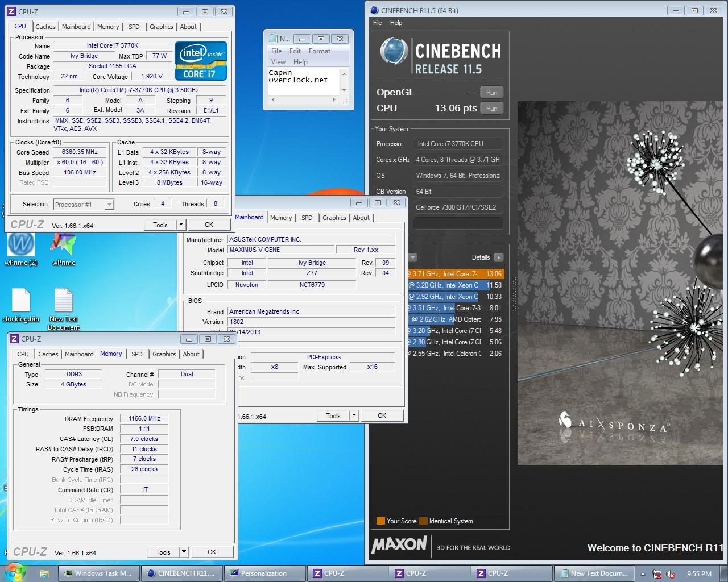
Task: Click OK in Mainboard CPU-Z window
Action: click(x=382, y=415)
